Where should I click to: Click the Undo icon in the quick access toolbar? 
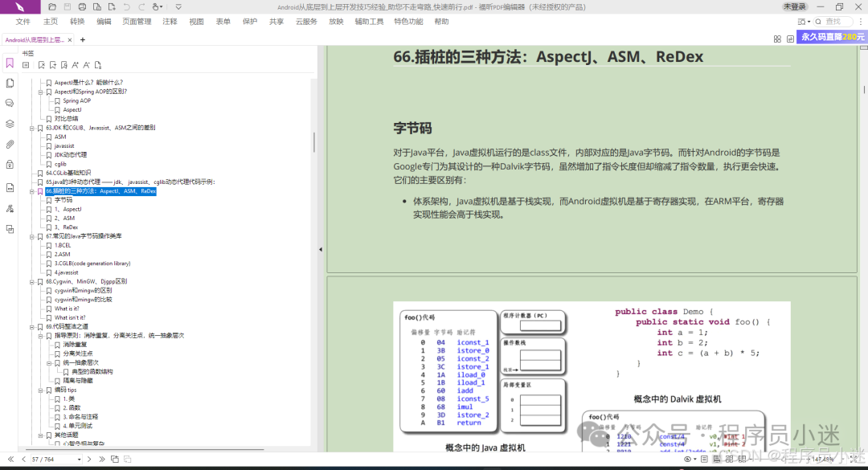click(128, 7)
